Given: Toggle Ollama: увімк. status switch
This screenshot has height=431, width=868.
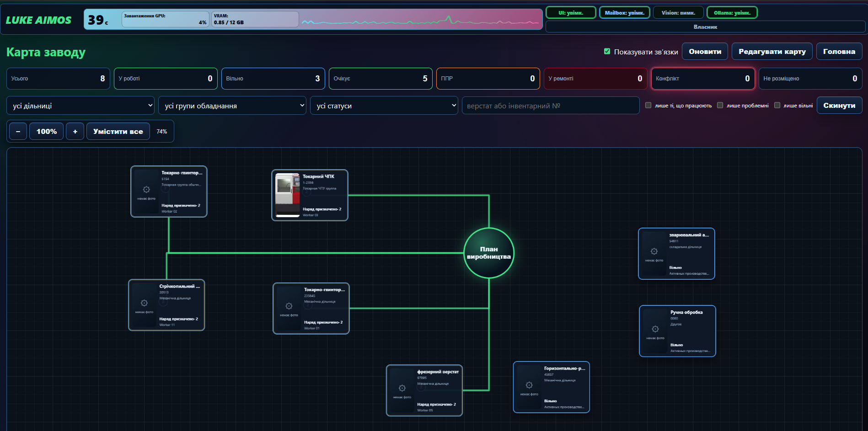Looking at the screenshot, I should pyautogui.click(x=732, y=13).
